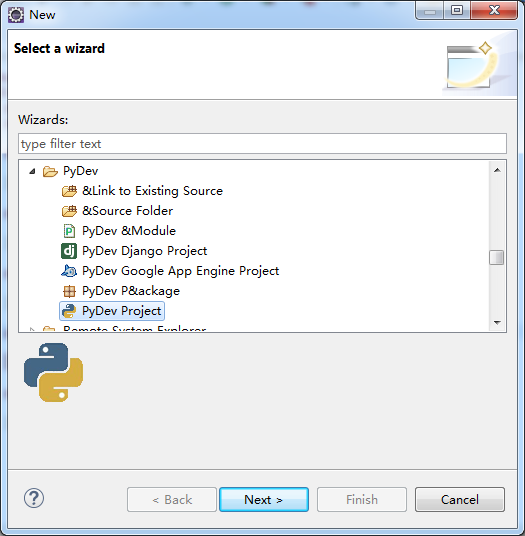Click the Next button
The image size is (525, 536).
[264, 500]
